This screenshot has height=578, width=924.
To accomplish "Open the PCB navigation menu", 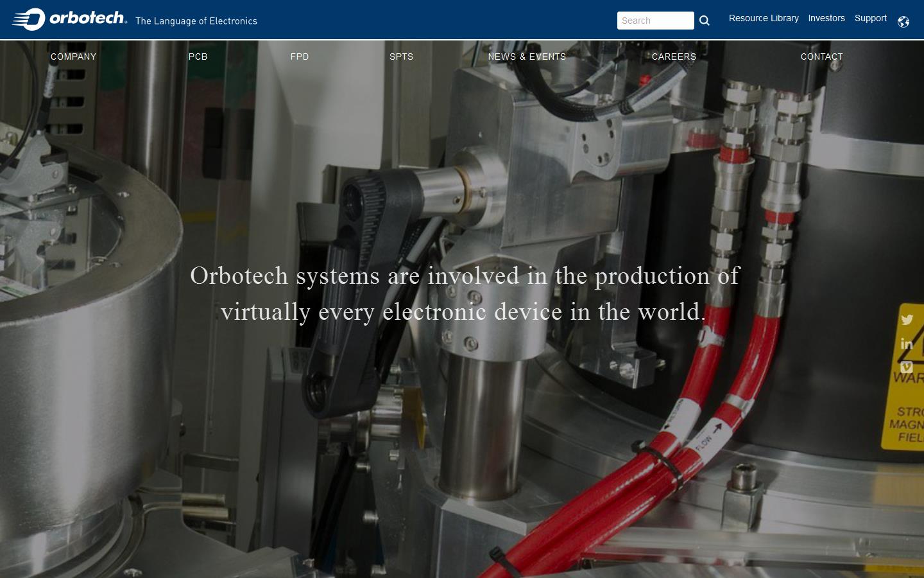I will pos(198,57).
